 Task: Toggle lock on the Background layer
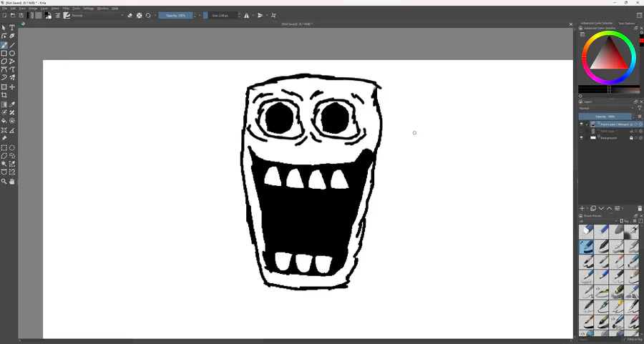[x=631, y=138]
